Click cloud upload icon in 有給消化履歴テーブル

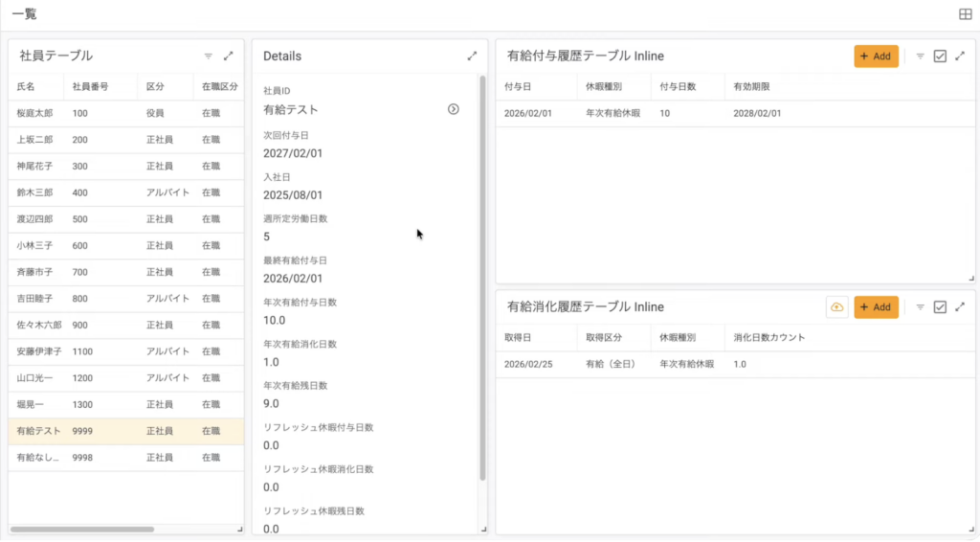point(836,307)
